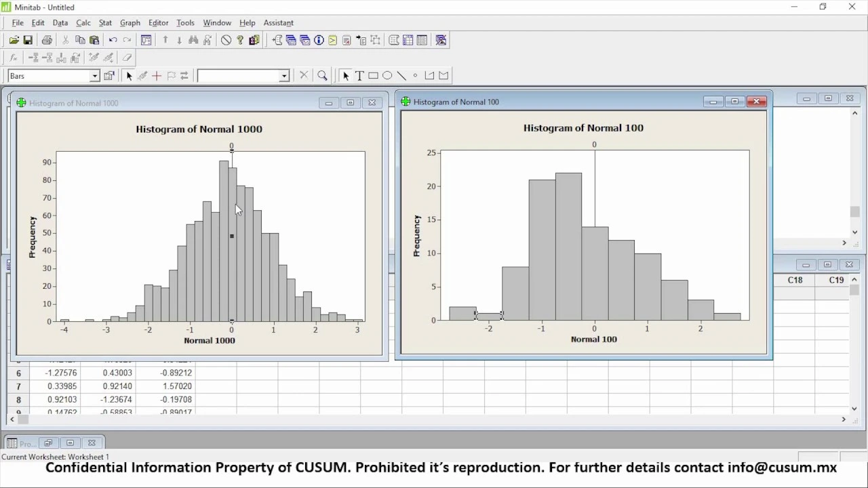
Task: Click the Find binoculars icon
Action: pyautogui.click(x=193, y=40)
